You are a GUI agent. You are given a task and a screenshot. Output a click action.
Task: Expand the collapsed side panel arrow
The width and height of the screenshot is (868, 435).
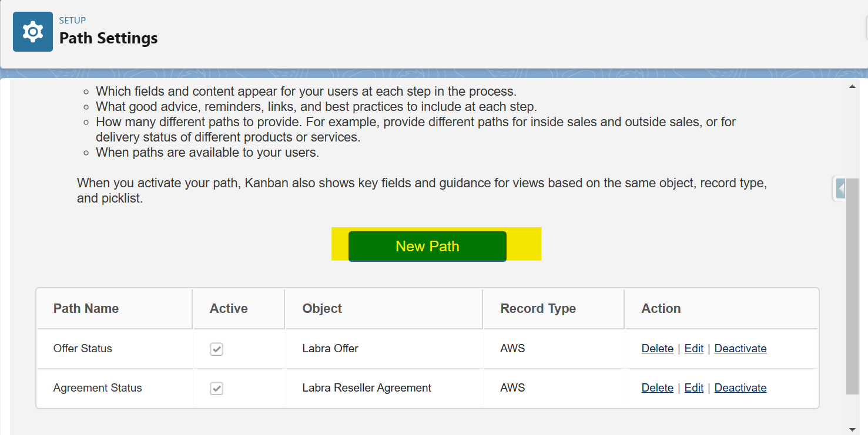tap(840, 188)
